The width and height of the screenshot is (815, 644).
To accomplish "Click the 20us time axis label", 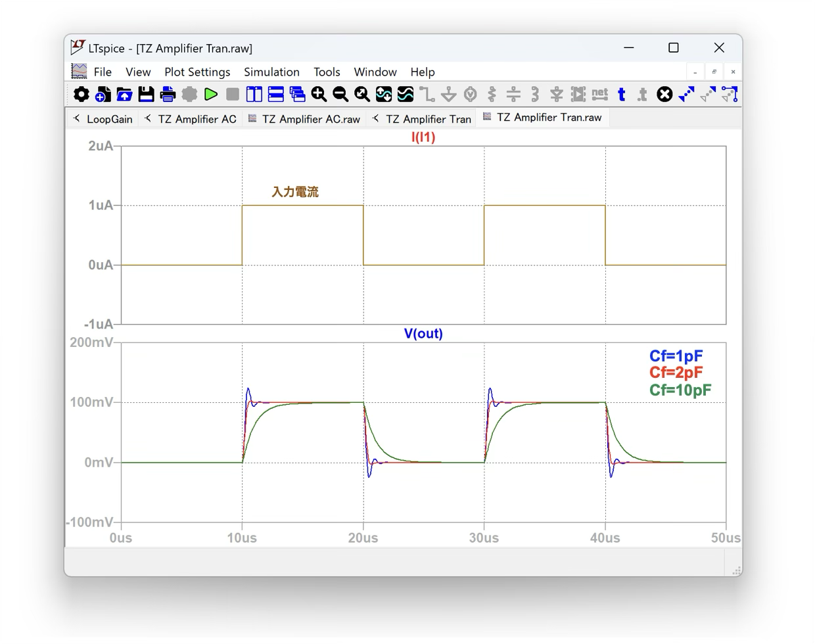I will [363, 538].
